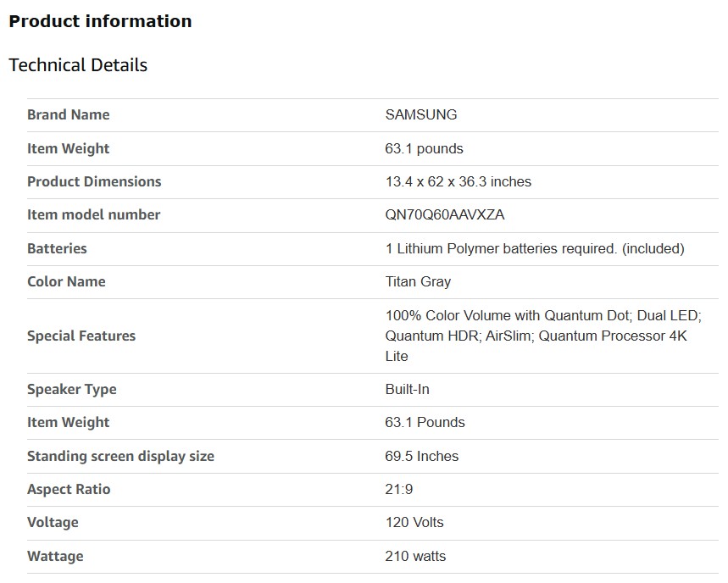Select the 210 watts wattage value

point(414,556)
